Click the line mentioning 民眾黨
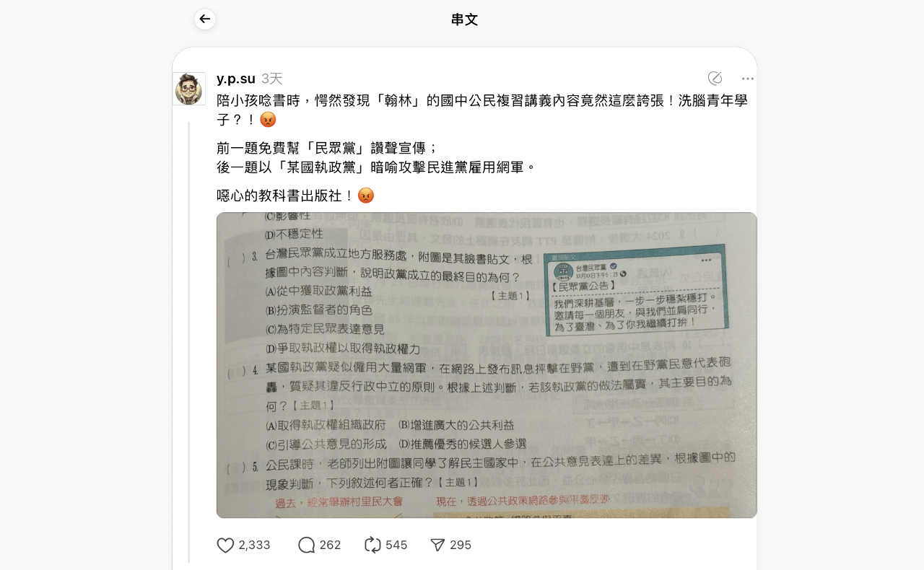This screenshot has height=570, width=924. (328, 148)
